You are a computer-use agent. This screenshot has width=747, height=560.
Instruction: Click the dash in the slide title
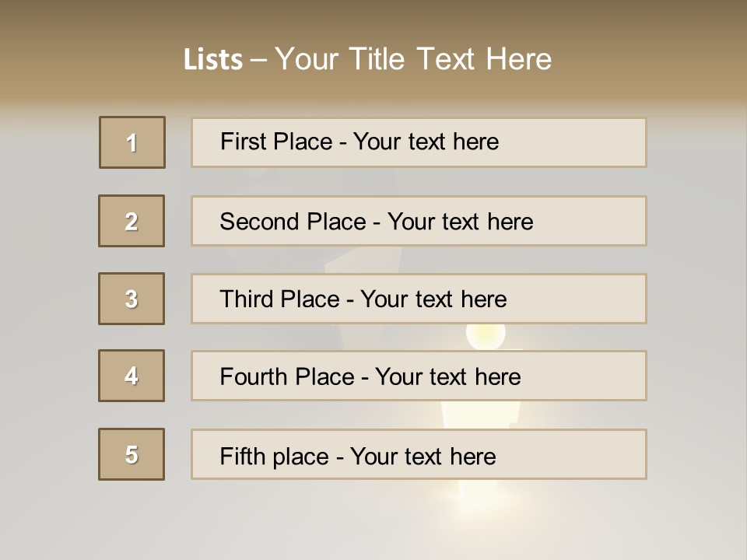(259, 60)
